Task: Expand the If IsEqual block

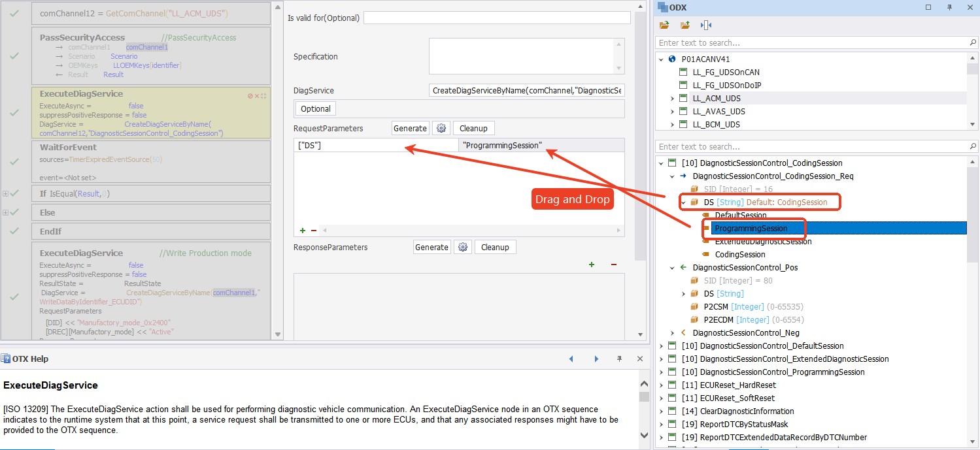Action: (5, 193)
